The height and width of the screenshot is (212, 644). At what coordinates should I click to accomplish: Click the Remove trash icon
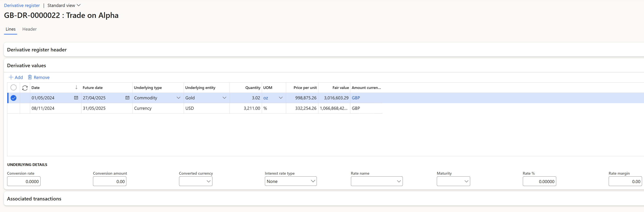tap(30, 77)
